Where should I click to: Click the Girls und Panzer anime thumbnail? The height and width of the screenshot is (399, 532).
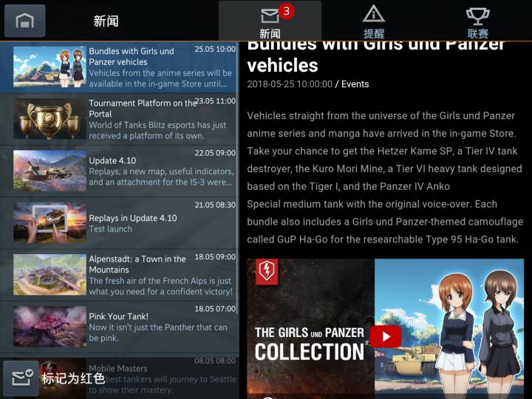coord(50,66)
